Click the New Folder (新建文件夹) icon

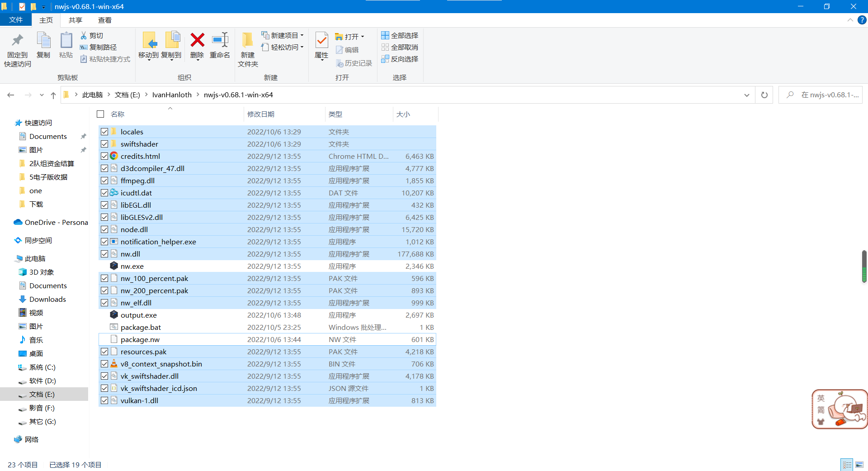[x=247, y=41]
